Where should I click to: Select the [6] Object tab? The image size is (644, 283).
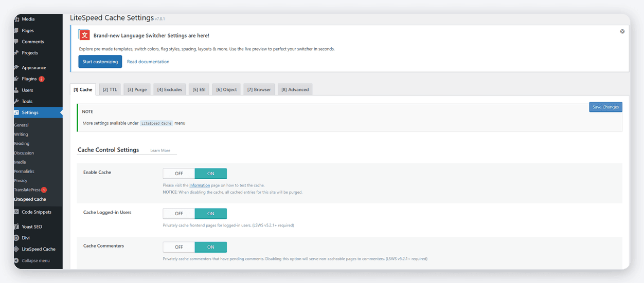[226, 89]
